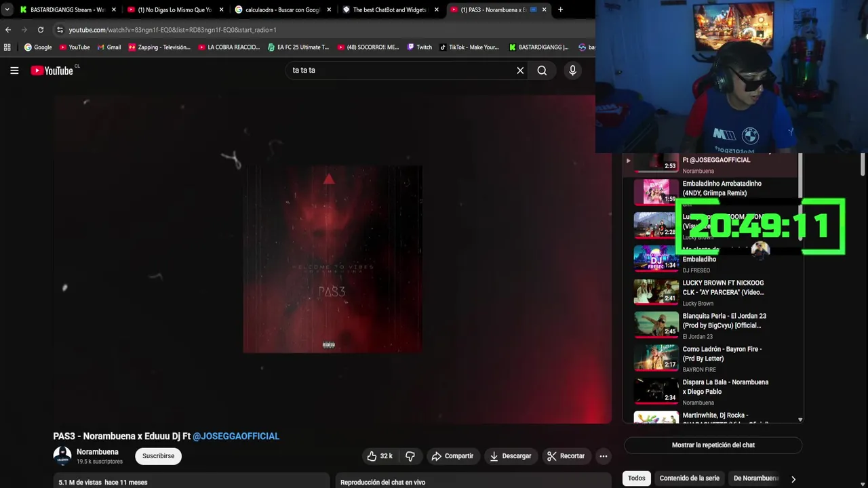Open the YouTube bookmark in bookmarks bar
This screenshot has width=868, height=488.
pyautogui.click(x=75, y=47)
